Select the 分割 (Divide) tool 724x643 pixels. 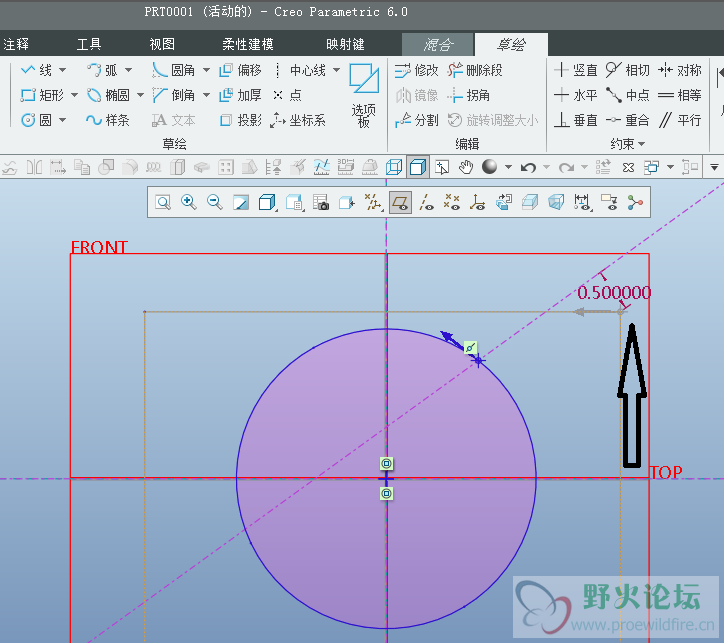tap(416, 120)
